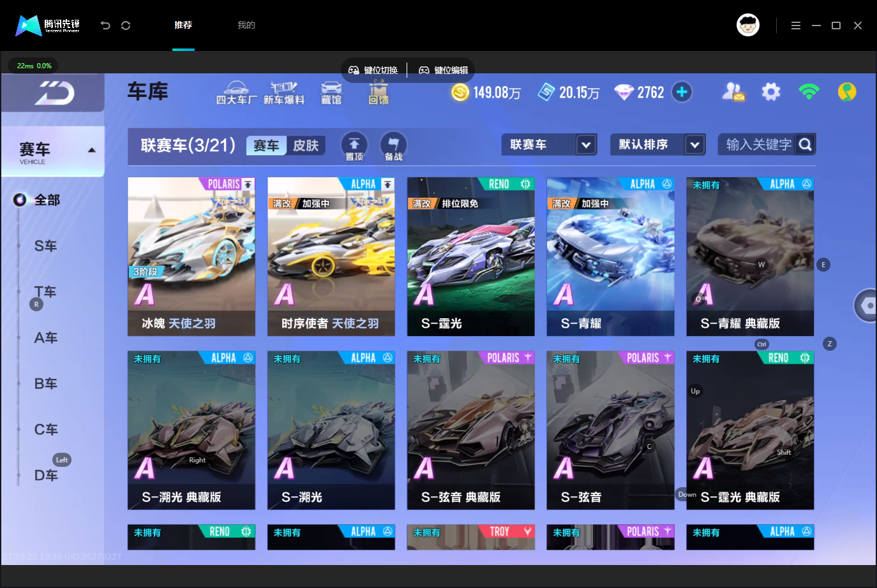This screenshot has width=877, height=588.
Task: Open the 藏馆 collection hall icon
Action: 331,93
